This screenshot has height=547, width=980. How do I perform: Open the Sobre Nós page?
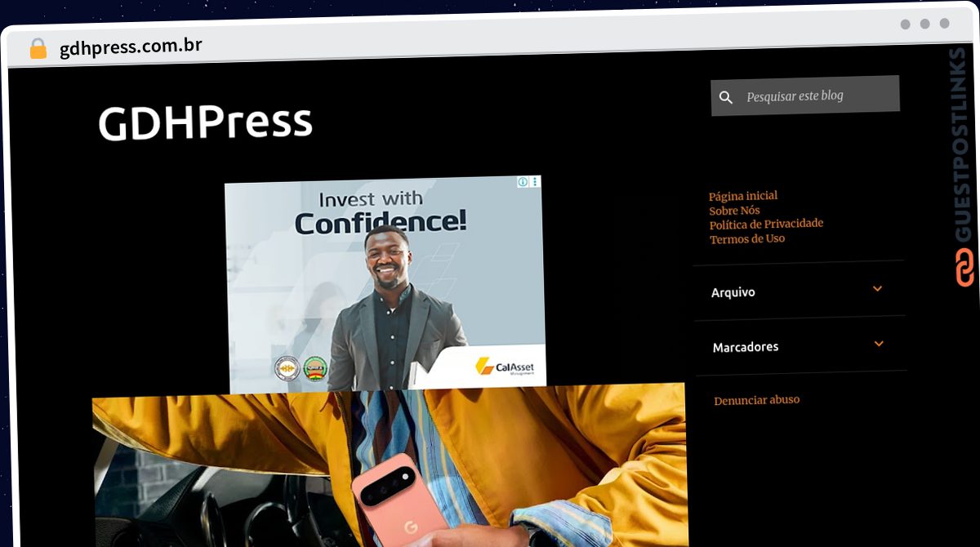(735, 211)
